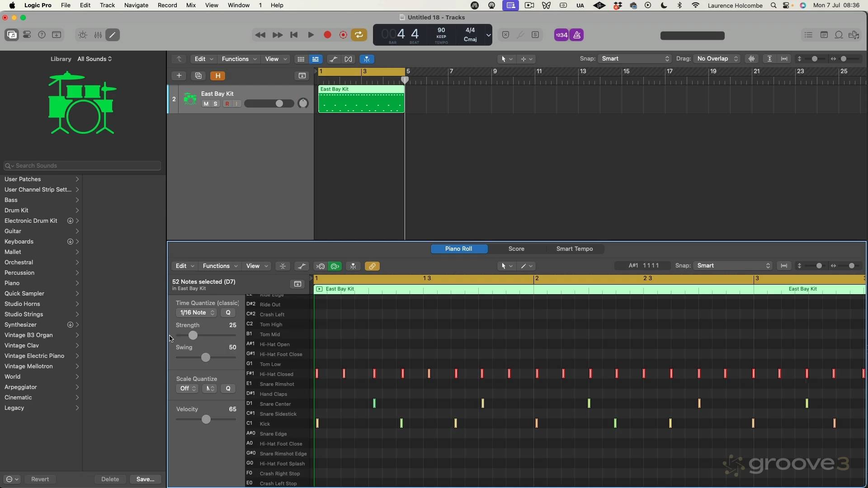This screenshot has height=488, width=868.
Task: Toggle the yellow Cycle button
Action: [359, 35]
